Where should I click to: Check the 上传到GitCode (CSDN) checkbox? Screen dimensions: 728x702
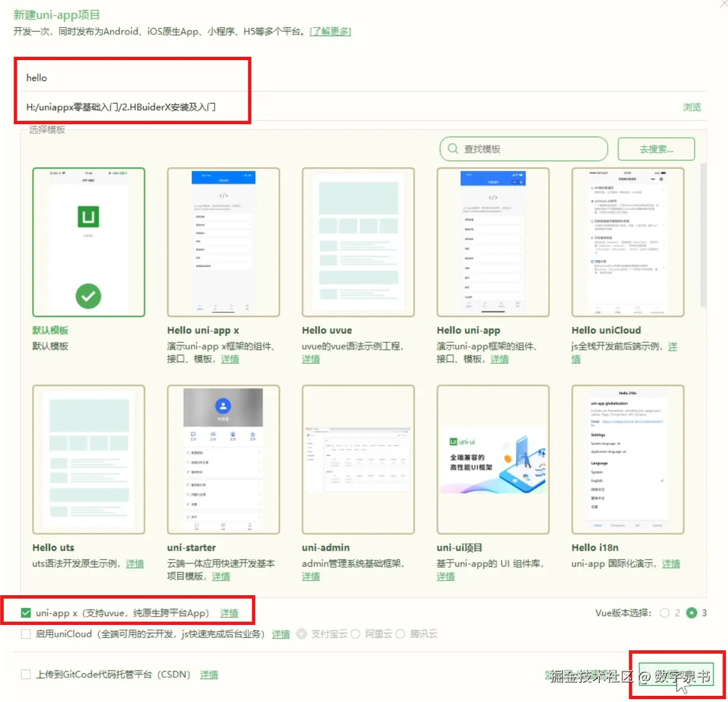pyautogui.click(x=25, y=674)
